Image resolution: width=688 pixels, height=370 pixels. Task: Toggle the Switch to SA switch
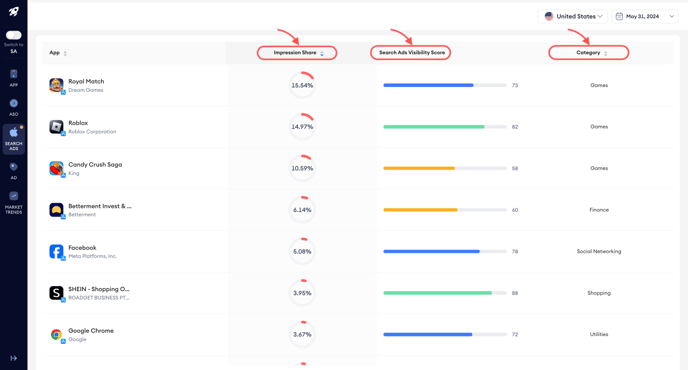14,35
